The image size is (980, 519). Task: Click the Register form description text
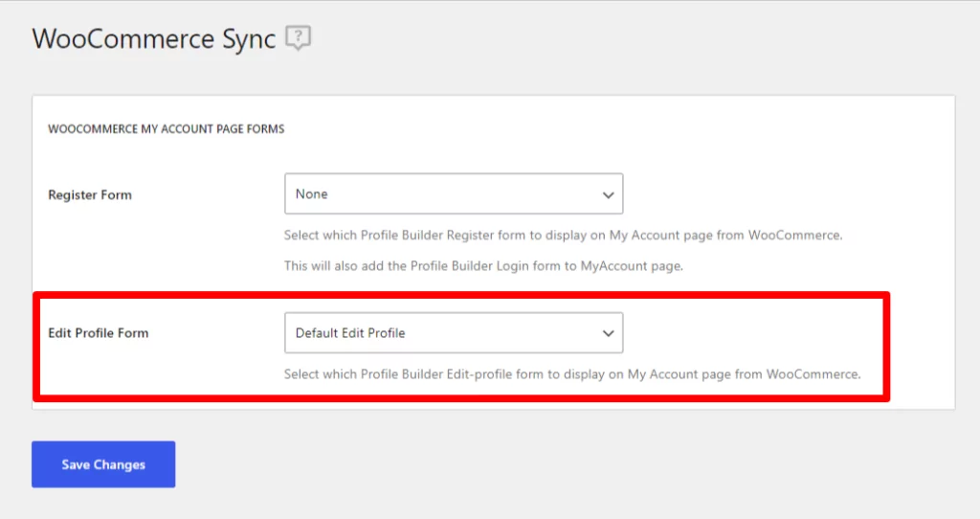coord(563,236)
